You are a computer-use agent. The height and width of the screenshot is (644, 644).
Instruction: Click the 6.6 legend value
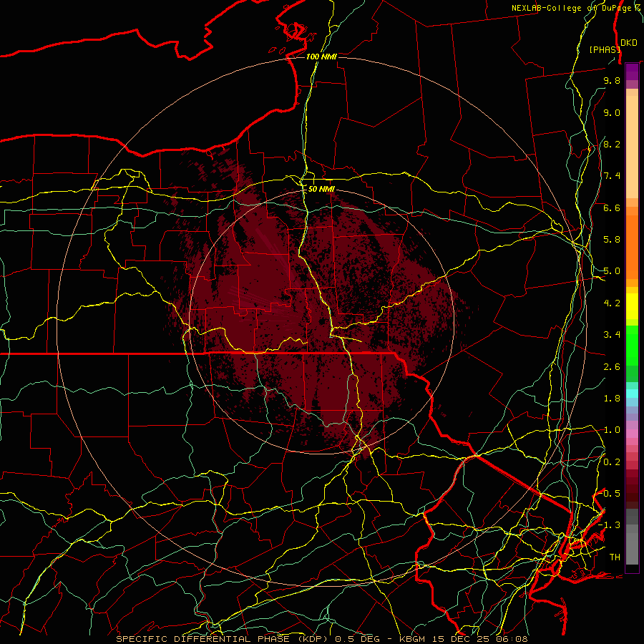pyautogui.click(x=612, y=208)
